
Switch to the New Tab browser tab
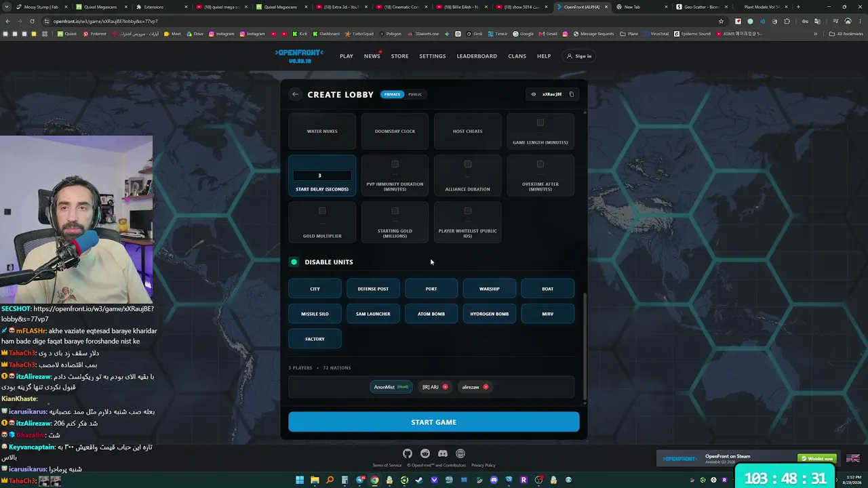pyautogui.click(x=641, y=7)
